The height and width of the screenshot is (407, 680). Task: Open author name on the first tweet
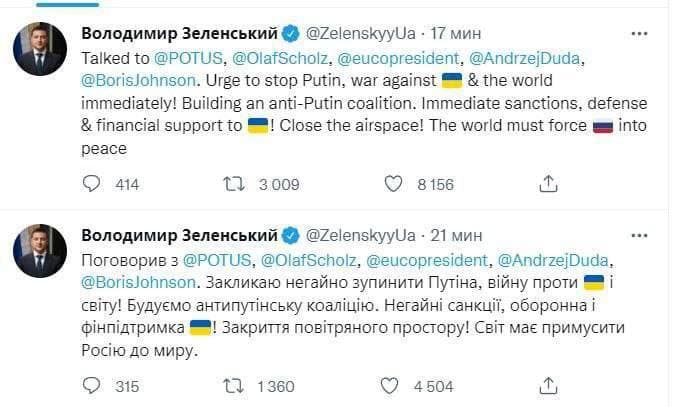pyautogui.click(x=178, y=33)
